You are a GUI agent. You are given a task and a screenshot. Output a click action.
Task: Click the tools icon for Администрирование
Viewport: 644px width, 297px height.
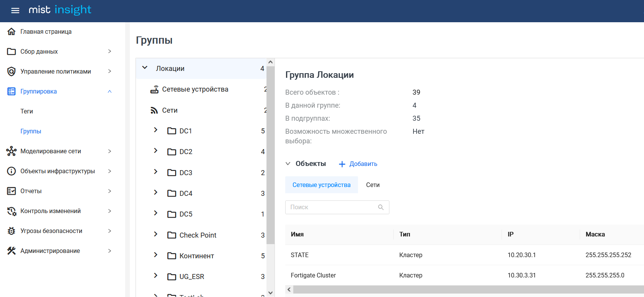click(x=11, y=251)
